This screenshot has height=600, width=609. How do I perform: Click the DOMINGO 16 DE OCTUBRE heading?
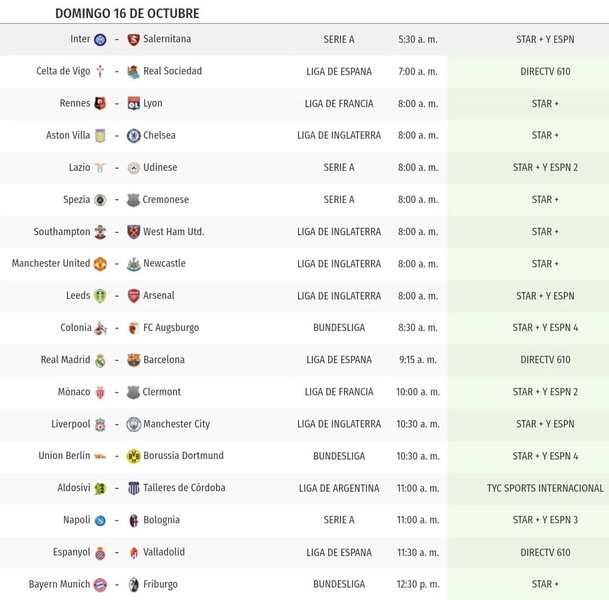coord(127,13)
